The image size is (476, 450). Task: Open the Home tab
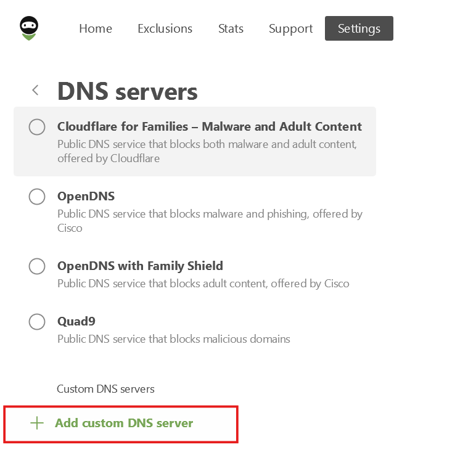(96, 28)
